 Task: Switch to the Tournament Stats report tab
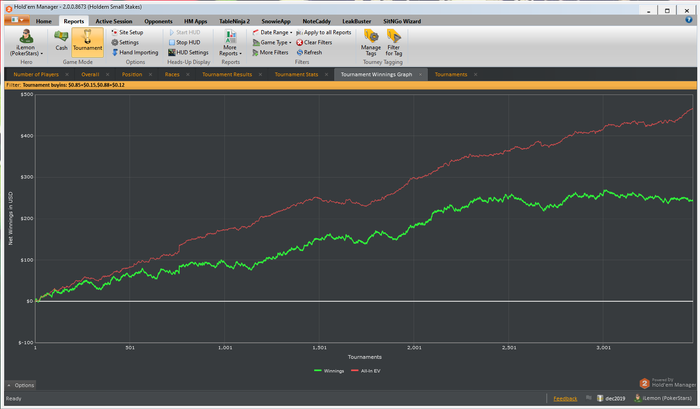pyautogui.click(x=296, y=75)
